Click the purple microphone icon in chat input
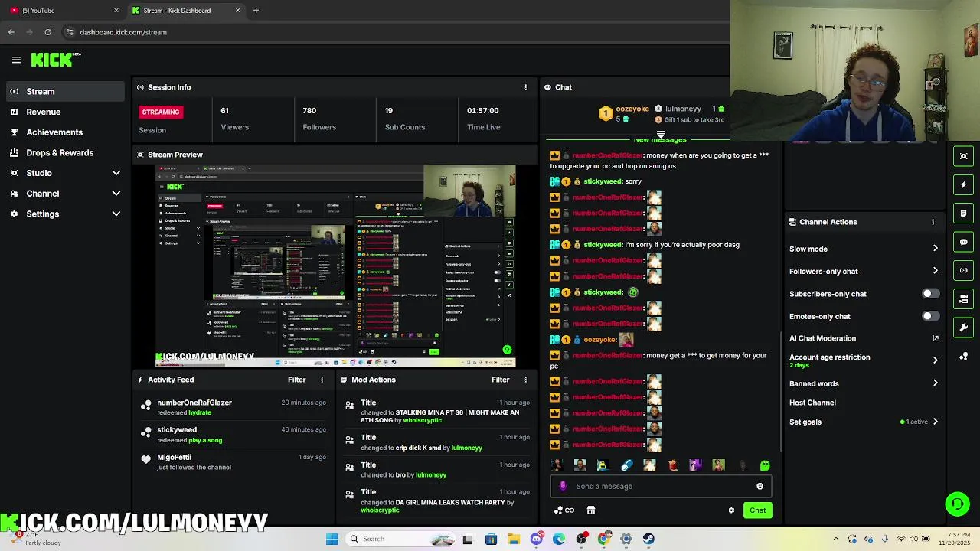 pos(563,486)
